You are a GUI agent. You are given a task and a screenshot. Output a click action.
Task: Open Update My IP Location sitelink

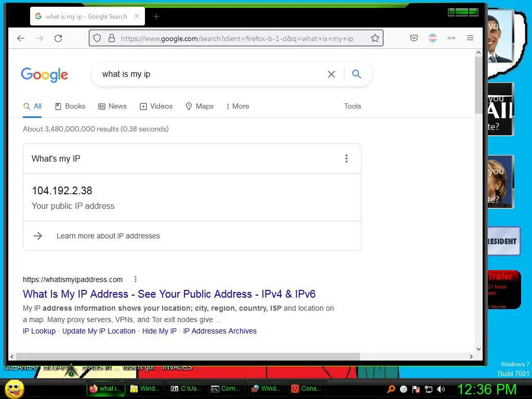[99, 331]
